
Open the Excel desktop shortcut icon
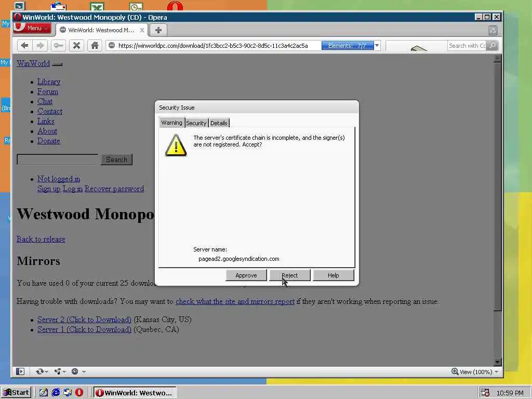tap(97, 6)
